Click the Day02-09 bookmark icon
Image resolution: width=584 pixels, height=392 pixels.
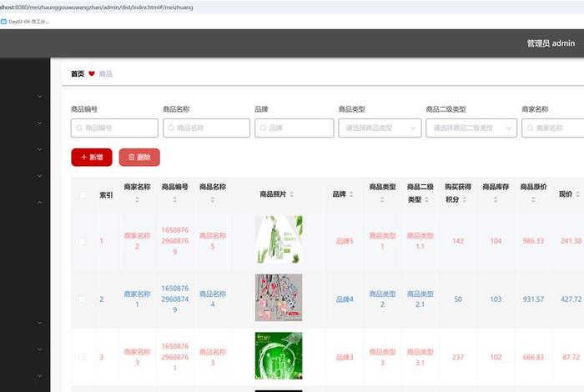coord(3,22)
